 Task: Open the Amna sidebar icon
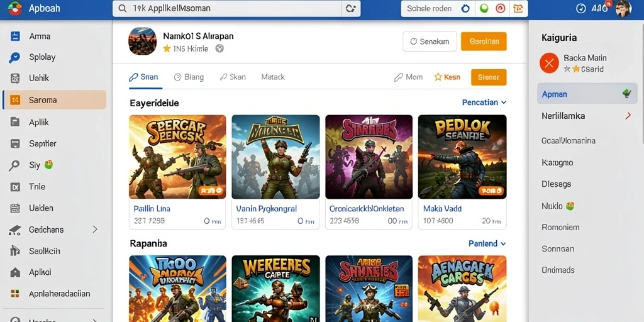click(x=15, y=36)
